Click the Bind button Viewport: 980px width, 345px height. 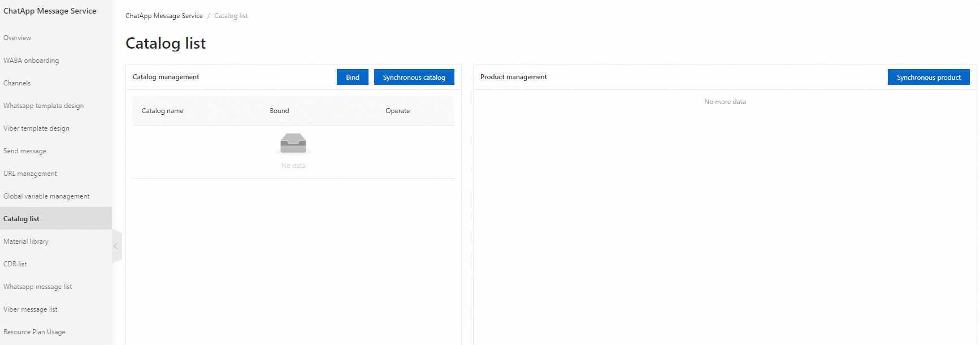coord(353,77)
